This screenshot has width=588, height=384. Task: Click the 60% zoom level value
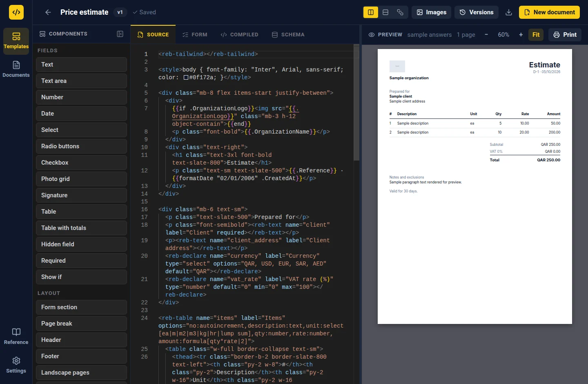click(x=503, y=35)
